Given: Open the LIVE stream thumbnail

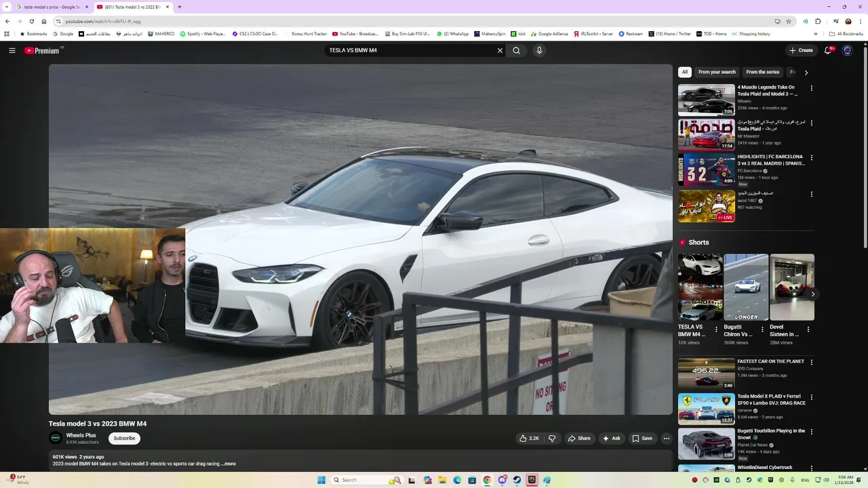Looking at the screenshot, I should pyautogui.click(x=706, y=205).
